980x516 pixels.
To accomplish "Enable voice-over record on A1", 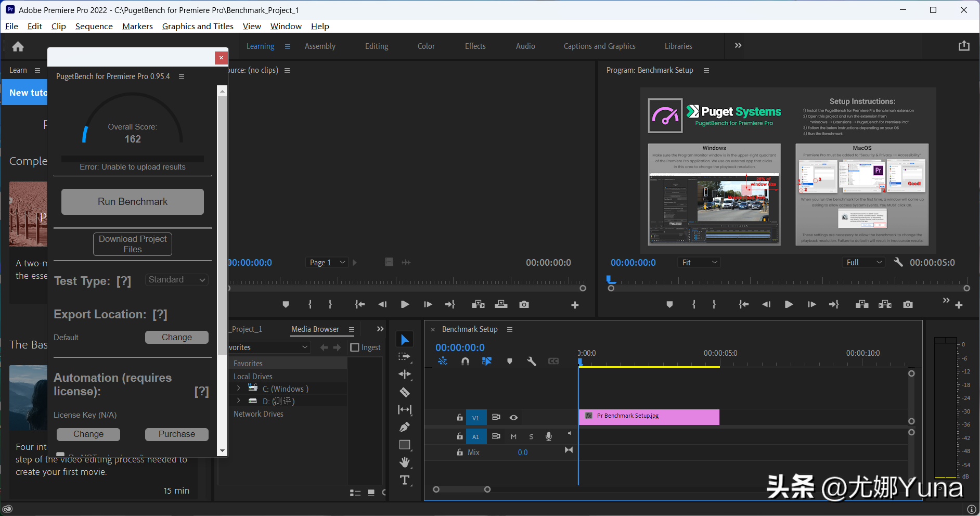I will point(548,436).
